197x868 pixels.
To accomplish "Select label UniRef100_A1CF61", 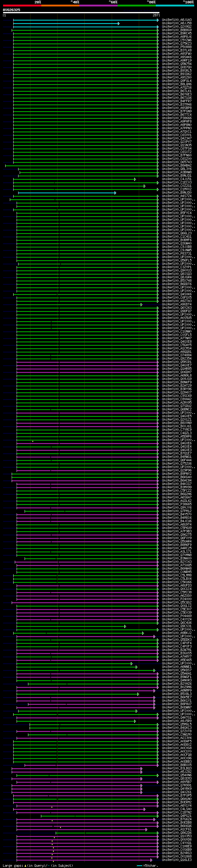I will pyautogui.click(x=177, y=829).
